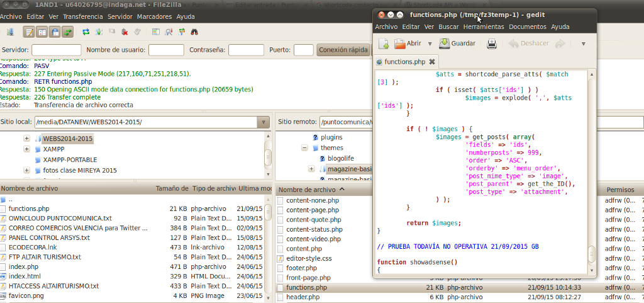The width and height of the screenshot is (644, 303).
Task: Expand the WEBS2014-2015 folder tree node
Action: pos(26,139)
